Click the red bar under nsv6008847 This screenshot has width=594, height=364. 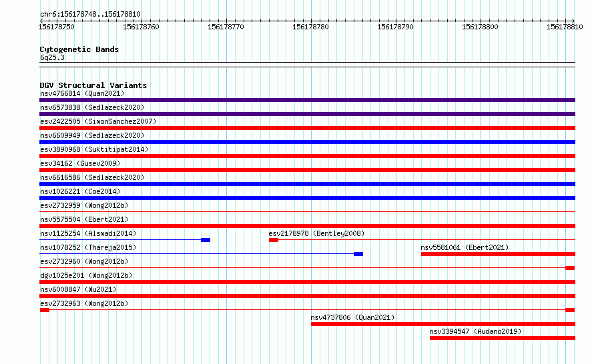307,296
